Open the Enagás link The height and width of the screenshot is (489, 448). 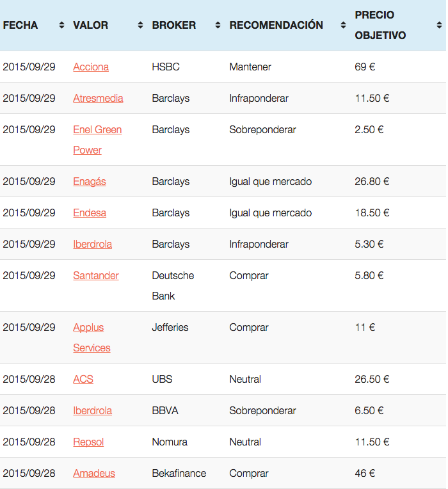[x=90, y=181]
